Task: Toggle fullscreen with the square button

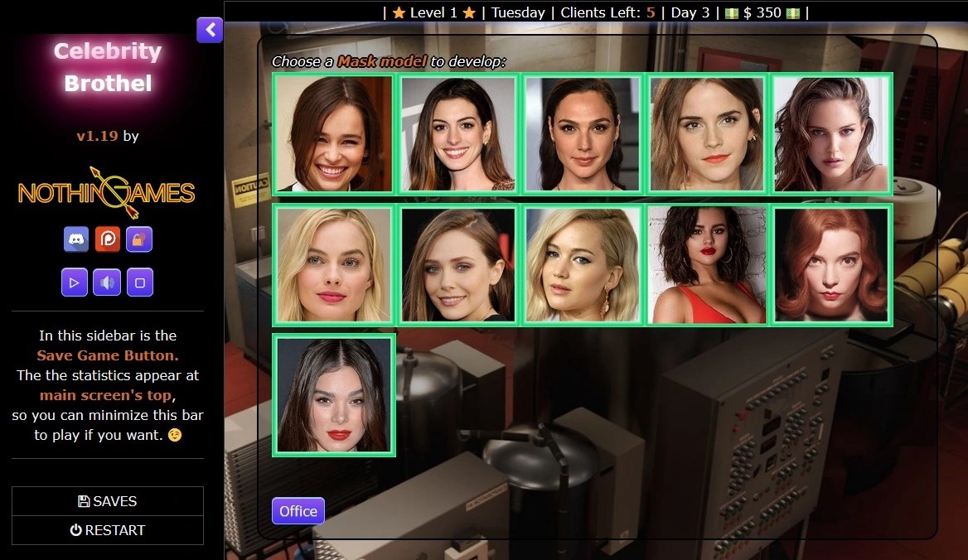Action: point(139,282)
